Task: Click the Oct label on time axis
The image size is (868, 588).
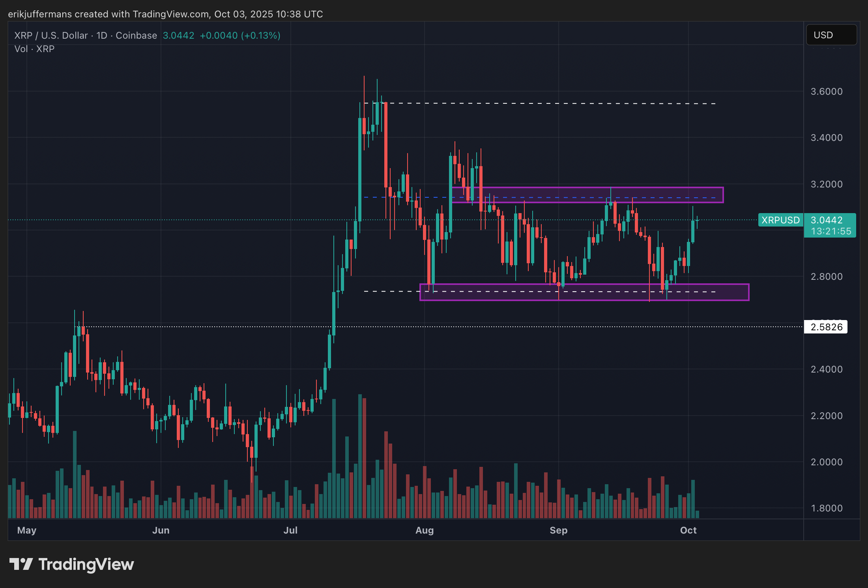Action: 688,530
